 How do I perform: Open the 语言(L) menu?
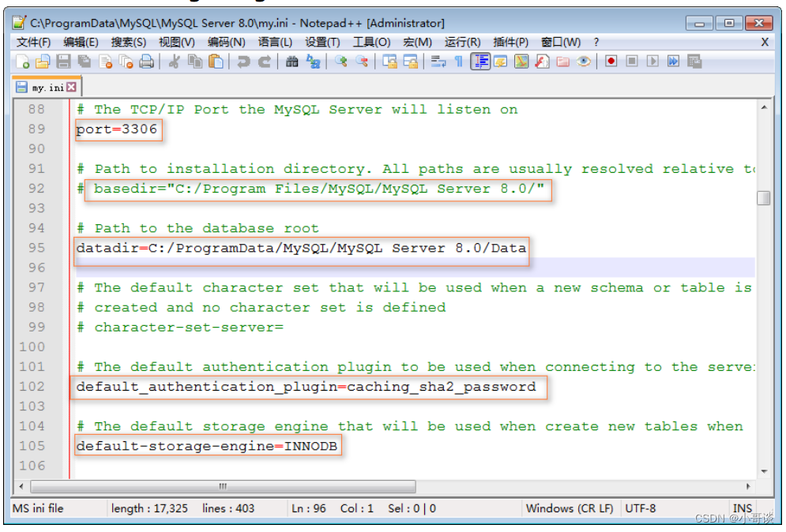click(x=275, y=42)
